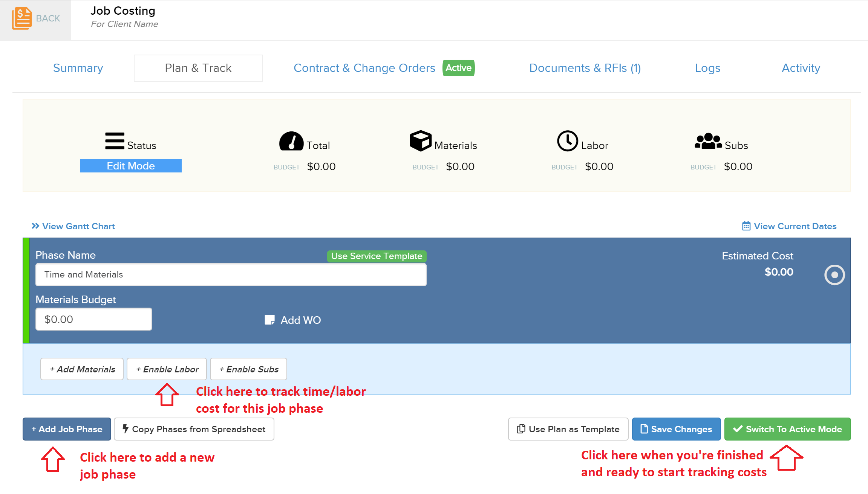This screenshot has height=494, width=868.
Task: Click the Phase Name input field
Action: (x=231, y=274)
